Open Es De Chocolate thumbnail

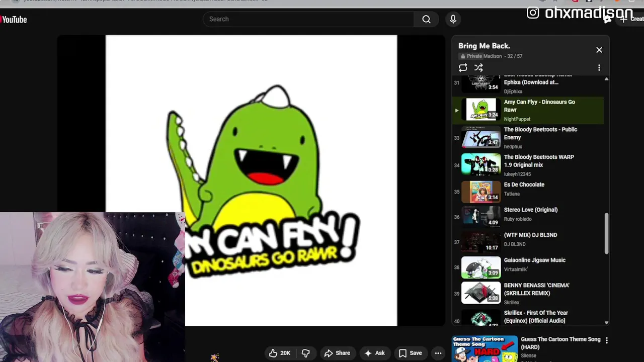(481, 192)
